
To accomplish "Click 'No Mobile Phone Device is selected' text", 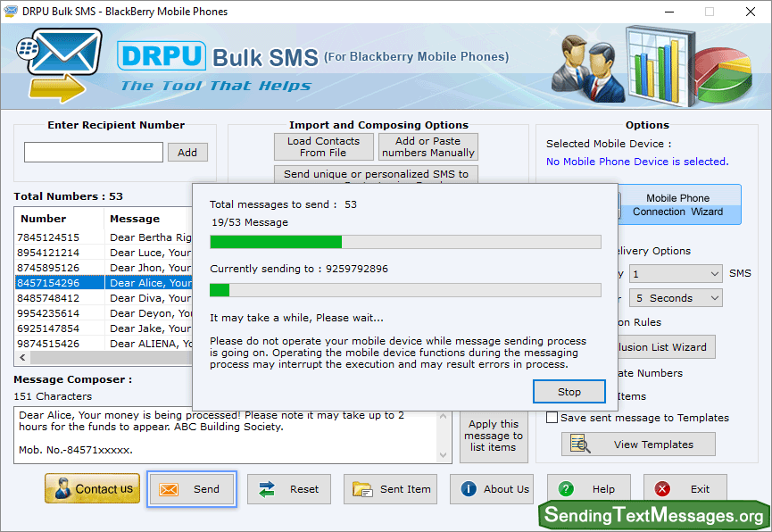I will (x=637, y=162).
